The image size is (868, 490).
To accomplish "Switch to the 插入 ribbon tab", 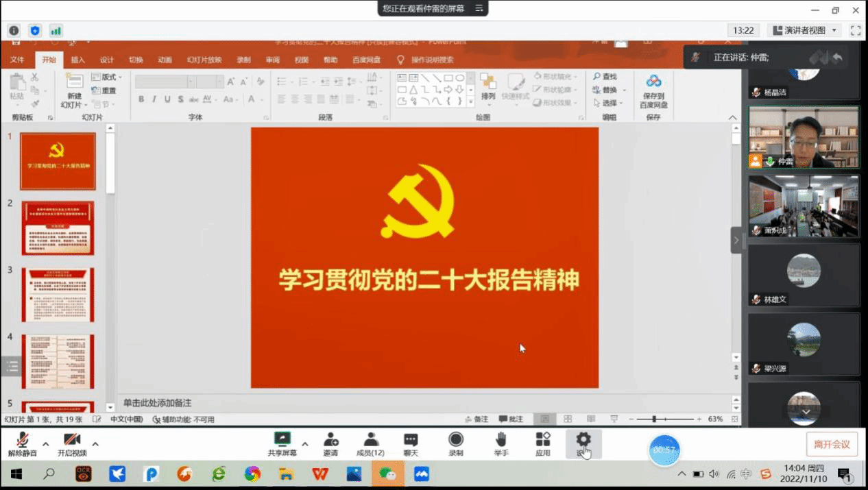I will 78,60.
